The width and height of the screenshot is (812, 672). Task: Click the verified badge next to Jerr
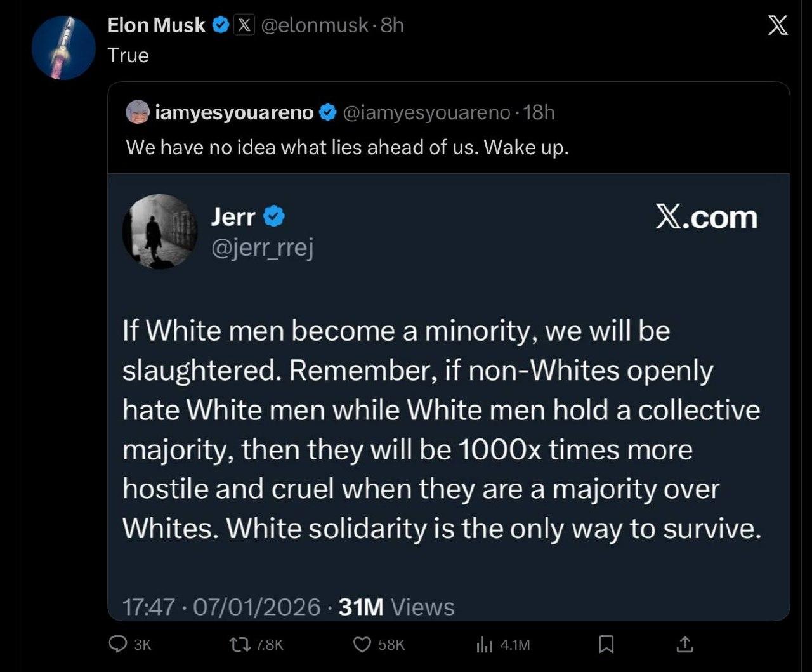coord(274,217)
